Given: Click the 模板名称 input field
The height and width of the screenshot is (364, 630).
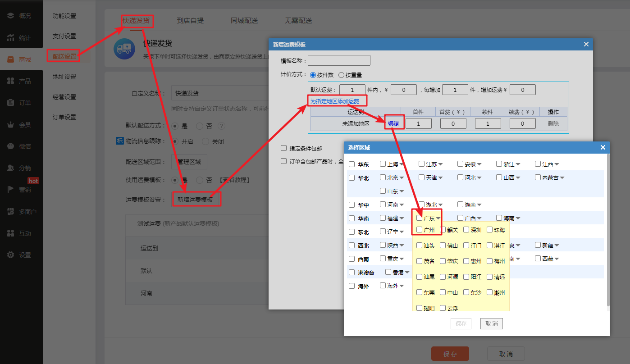Looking at the screenshot, I should (x=339, y=60).
